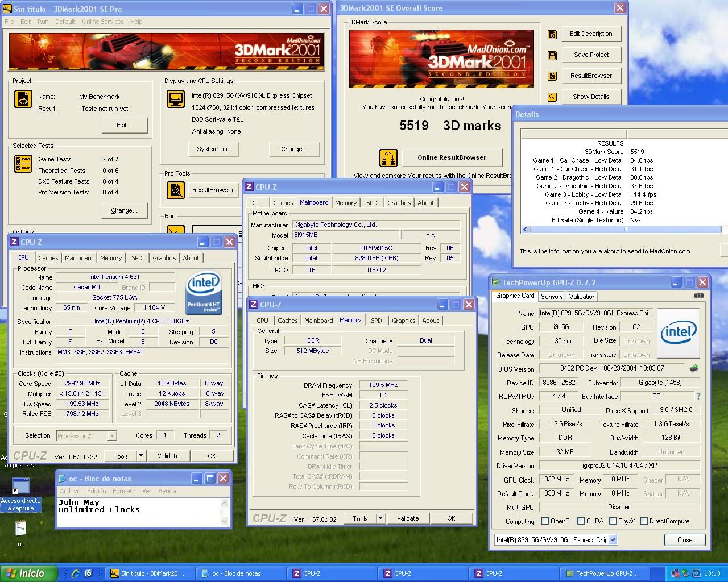Click the Close button in GPU-Z

click(x=685, y=540)
